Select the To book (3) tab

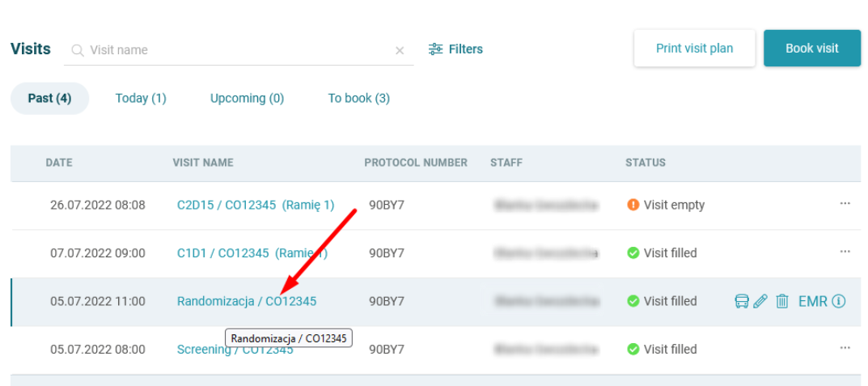[x=358, y=98]
